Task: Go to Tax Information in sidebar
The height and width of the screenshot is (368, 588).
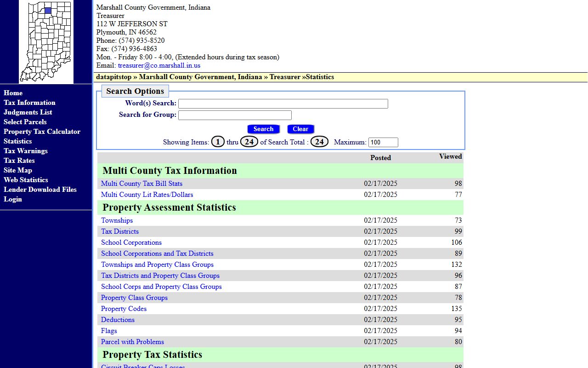Action: point(29,103)
